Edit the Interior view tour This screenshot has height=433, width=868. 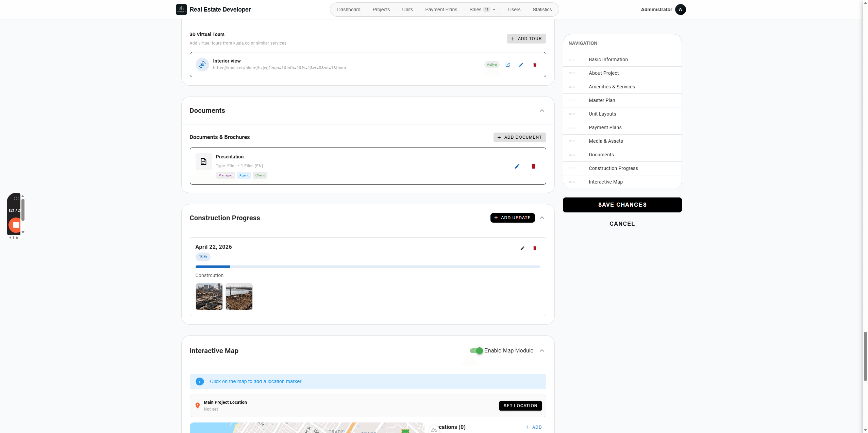click(521, 65)
